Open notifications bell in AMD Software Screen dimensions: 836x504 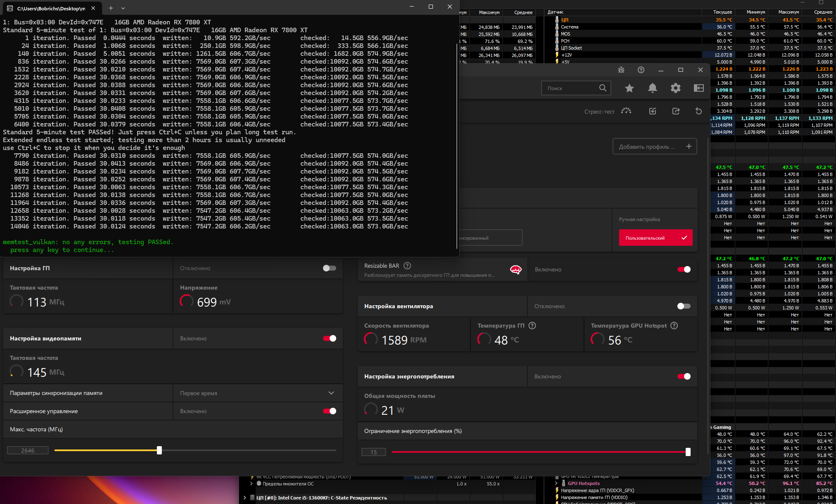coord(653,88)
